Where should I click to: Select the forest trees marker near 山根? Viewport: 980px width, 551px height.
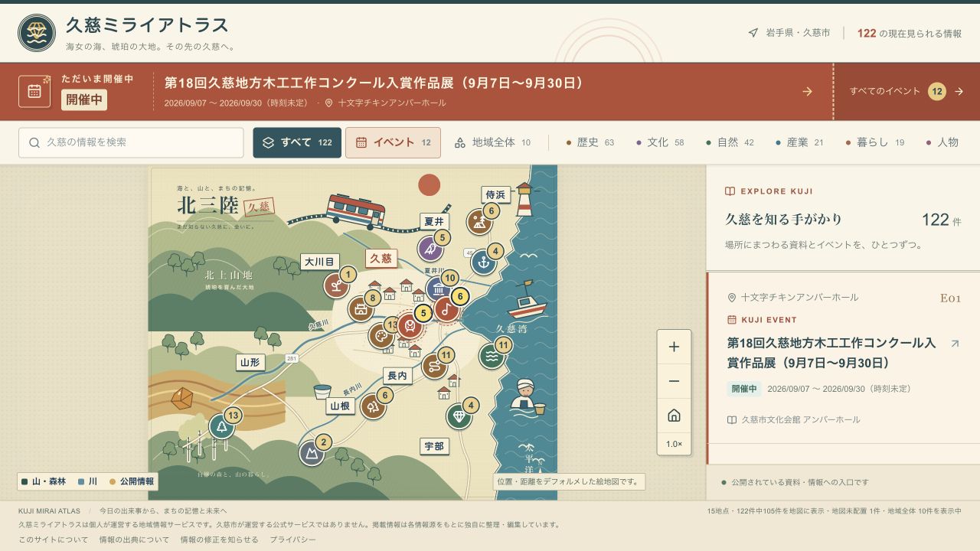click(x=373, y=407)
